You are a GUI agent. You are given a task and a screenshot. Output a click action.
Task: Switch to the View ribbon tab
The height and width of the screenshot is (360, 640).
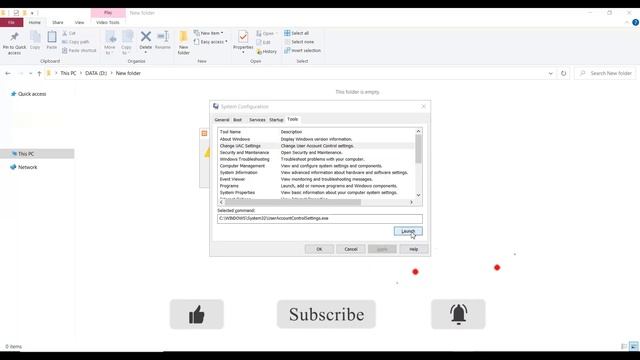coord(79,22)
